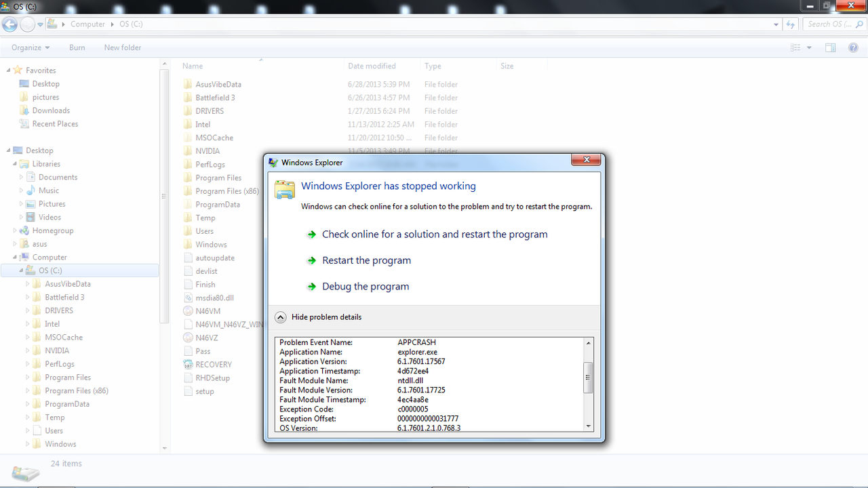
Task: Select the Homegroup icon in tree
Action: coord(25,230)
